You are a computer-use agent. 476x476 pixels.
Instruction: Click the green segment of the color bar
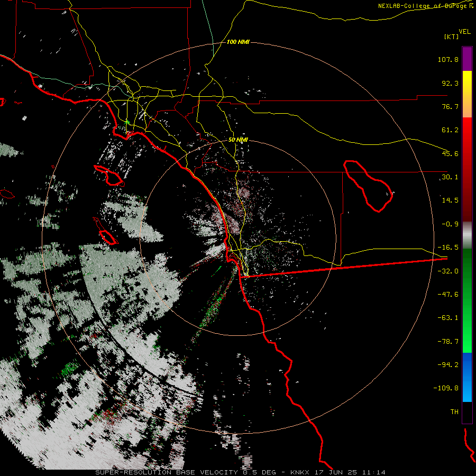pos(467,300)
